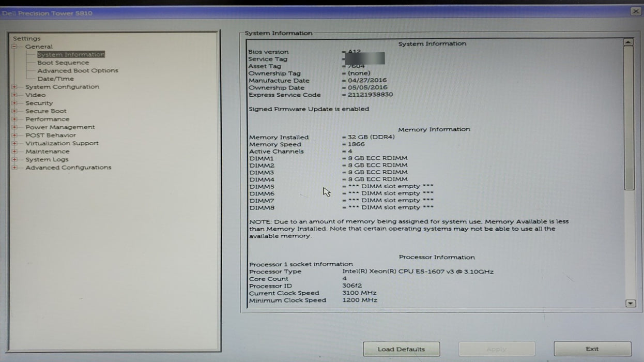
Task: Click the Express Service Code value
Action: (370, 95)
